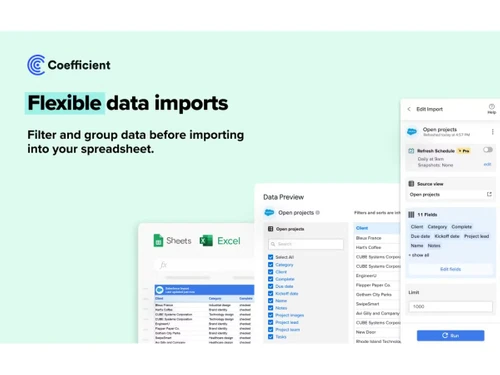Click the Kickoff date chip under 11 Fields
500x375 pixels.
click(x=447, y=236)
